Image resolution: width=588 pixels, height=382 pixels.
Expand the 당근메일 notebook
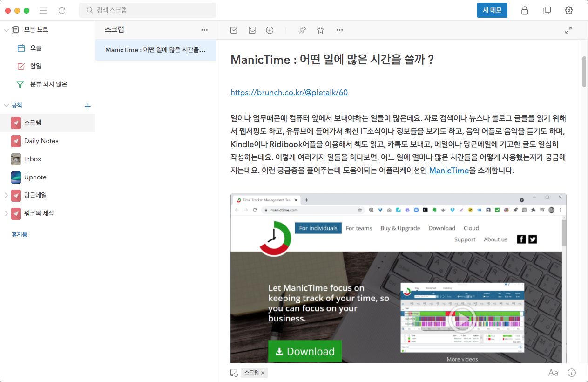[x=6, y=195]
